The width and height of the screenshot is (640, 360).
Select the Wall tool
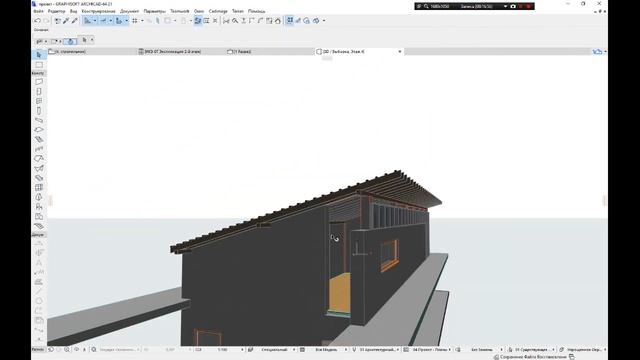(39, 82)
